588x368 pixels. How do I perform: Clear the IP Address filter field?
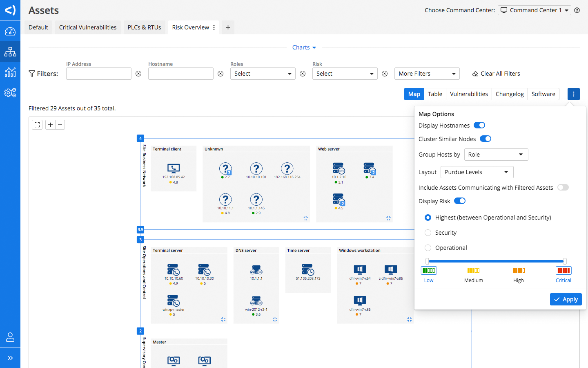pos(138,74)
